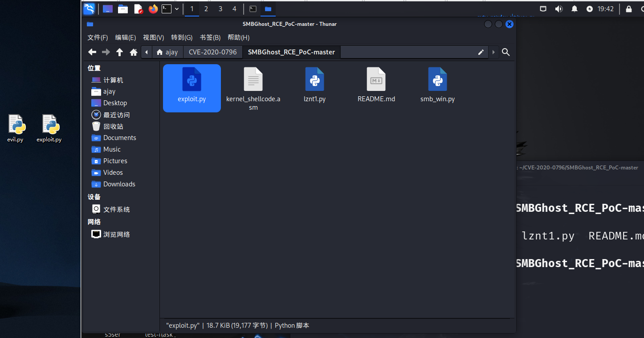Switch to workspace 2
This screenshot has height=338, width=644.
206,9
